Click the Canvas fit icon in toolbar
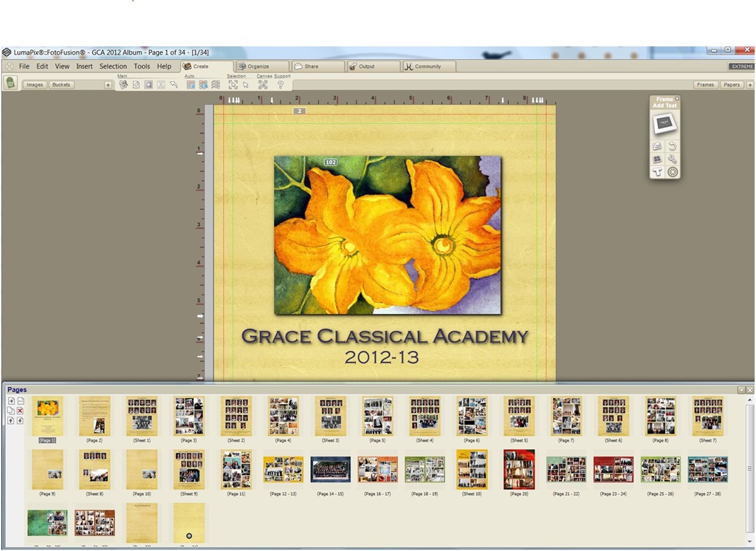Viewport: 756px width, 551px height. 263,84
